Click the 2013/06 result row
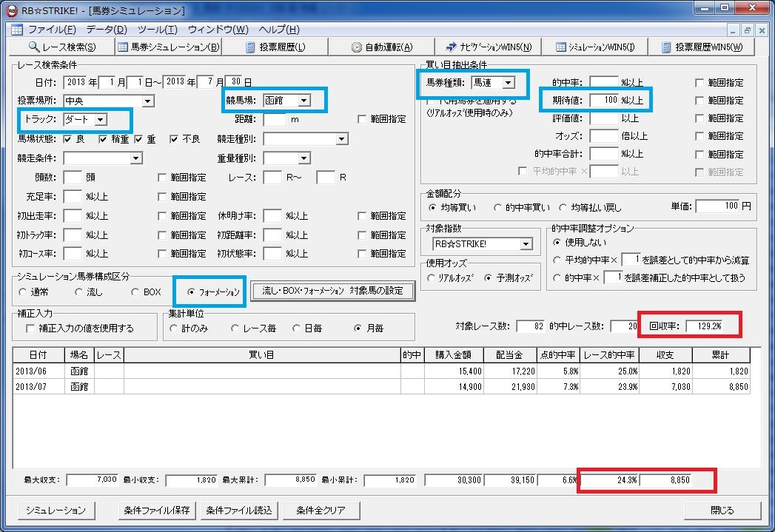 pos(381,371)
